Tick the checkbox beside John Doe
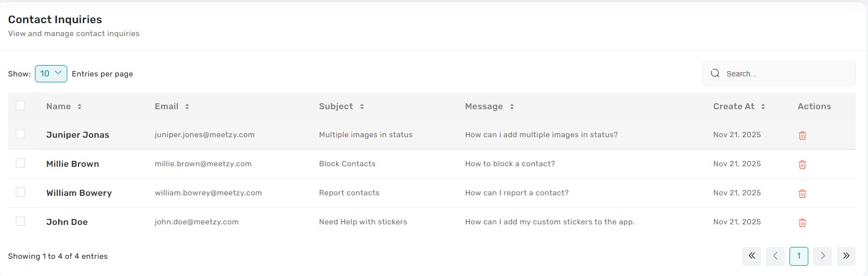The width and height of the screenshot is (868, 276). (x=20, y=221)
